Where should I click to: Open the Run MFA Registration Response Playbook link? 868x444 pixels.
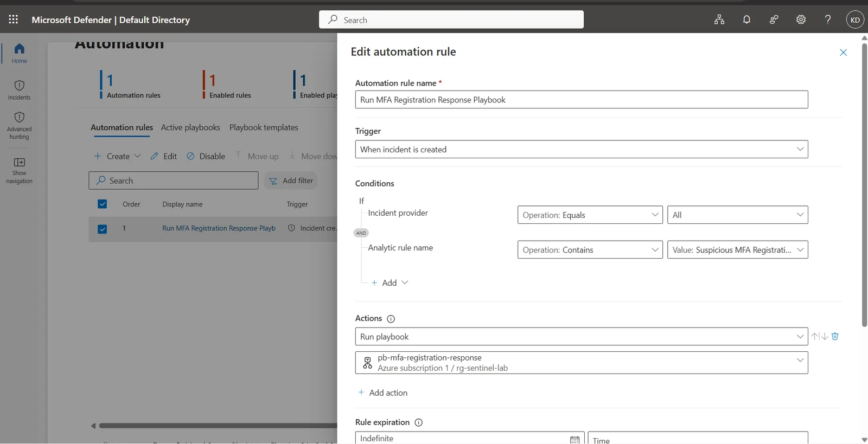[219, 228]
